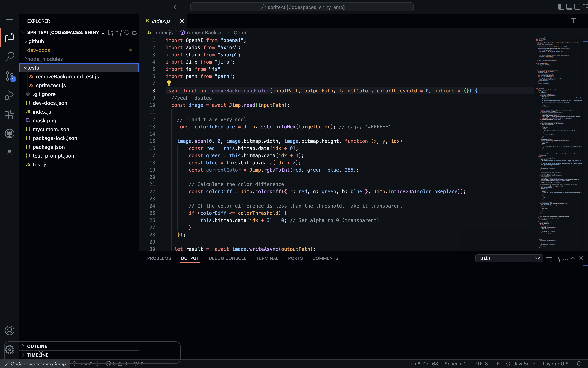Toggle the secondary side bar
This screenshot has width=588, height=368.
pyautogui.click(x=577, y=7)
